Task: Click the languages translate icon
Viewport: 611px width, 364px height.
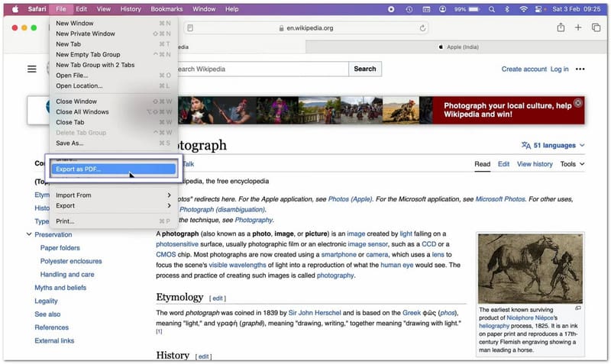Action: [526, 145]
